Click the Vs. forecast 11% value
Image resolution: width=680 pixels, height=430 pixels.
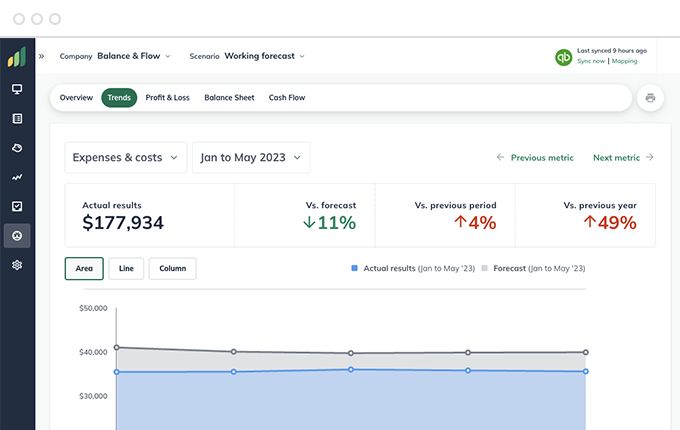tap(330, 223)
